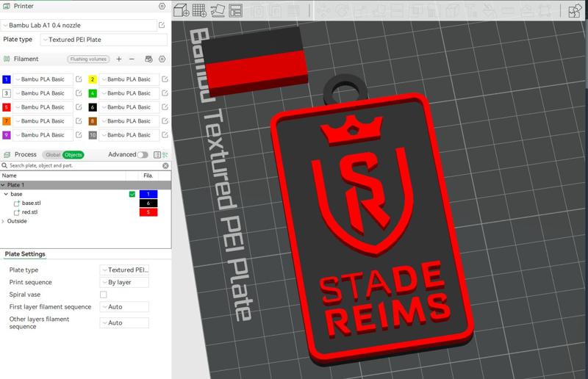Click the Add model cube icon
Viewport: 588px width, 379px height.
click(182, 10)
